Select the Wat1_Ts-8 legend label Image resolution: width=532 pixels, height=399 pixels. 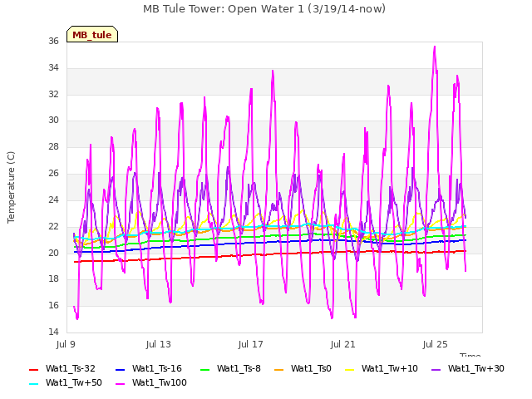(x=239, y=368)
